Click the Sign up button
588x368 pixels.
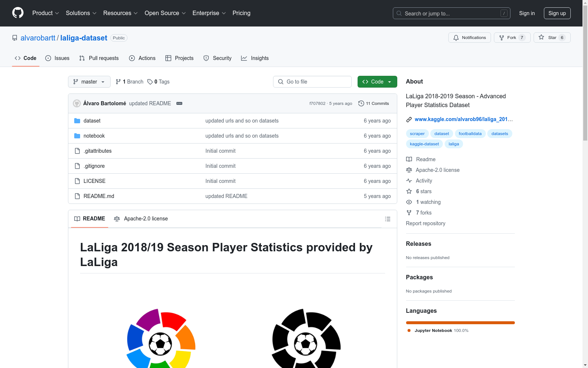click(557, 13)
